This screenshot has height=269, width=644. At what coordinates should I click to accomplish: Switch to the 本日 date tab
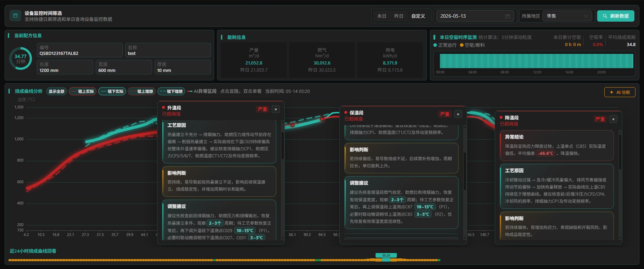pyautogui.click(x=382, y=16)
